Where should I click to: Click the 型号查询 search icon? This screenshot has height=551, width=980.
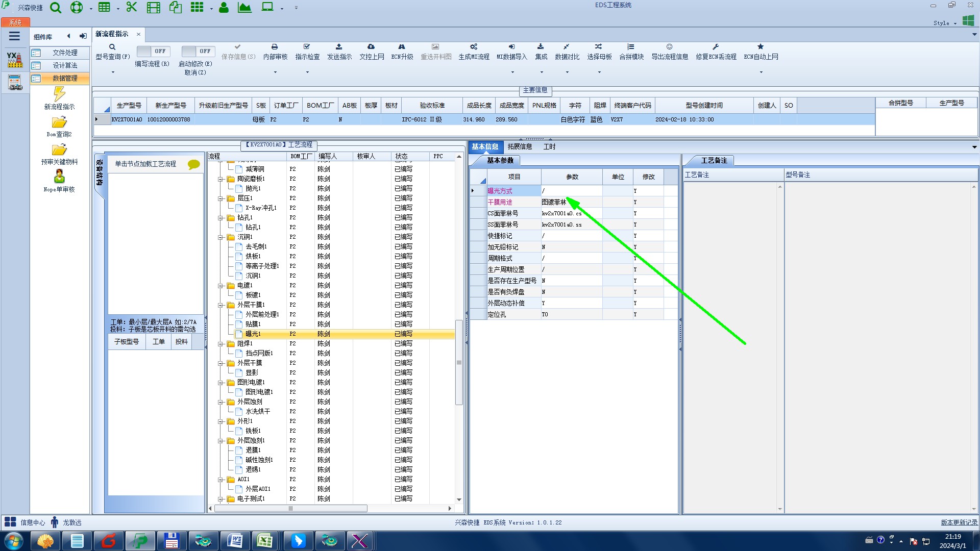pyautogui.click(x=112, y=47)
